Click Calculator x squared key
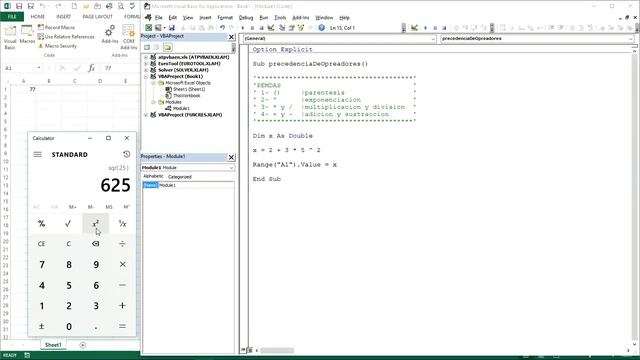 (96, 224)
